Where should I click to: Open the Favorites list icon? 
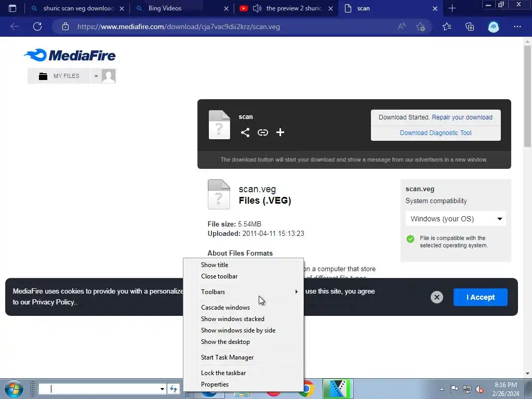447,26
